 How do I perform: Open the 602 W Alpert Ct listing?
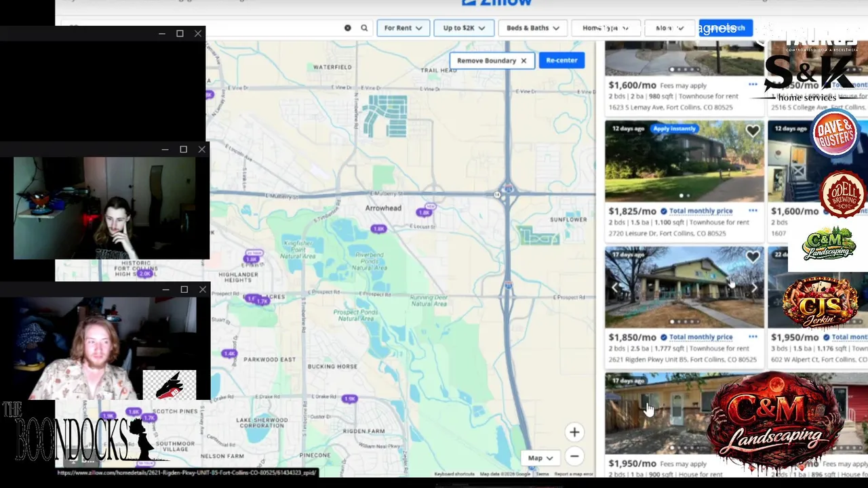click(819, 359)
